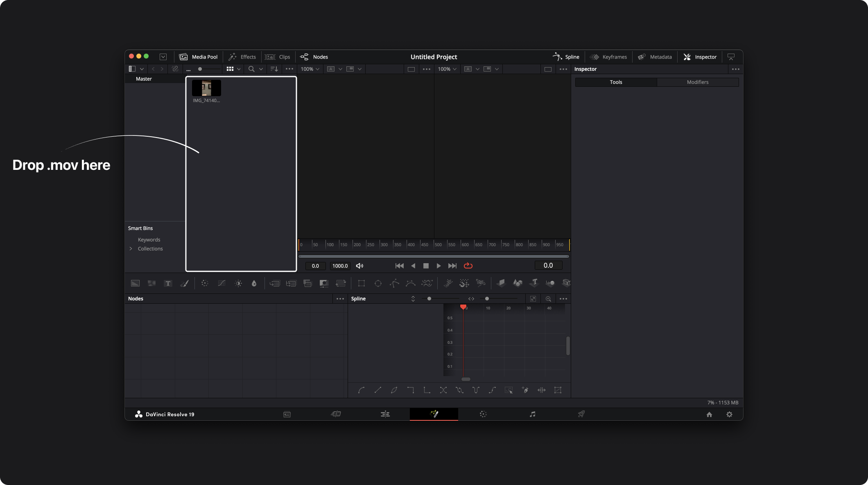Toggle loop playback button
The width and height of the screenshot is (868, 485).
point(468,266)
